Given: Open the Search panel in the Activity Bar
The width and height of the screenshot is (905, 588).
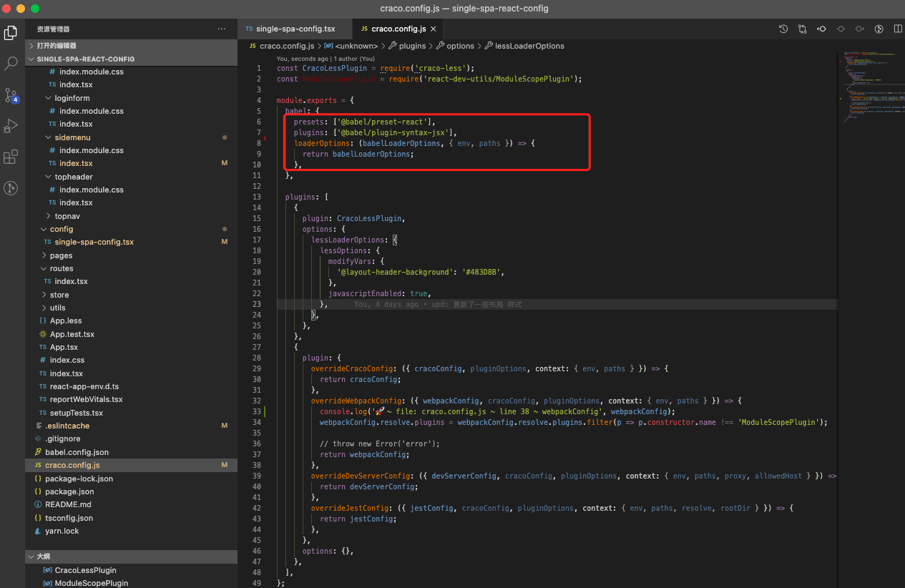Looking at the screenshot, I should click(x=11, y=64).
